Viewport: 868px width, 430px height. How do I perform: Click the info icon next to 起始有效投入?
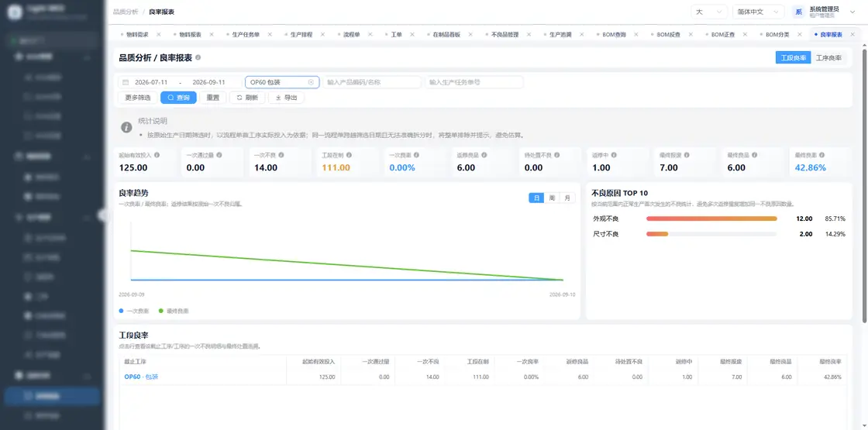tap(157, 156)
